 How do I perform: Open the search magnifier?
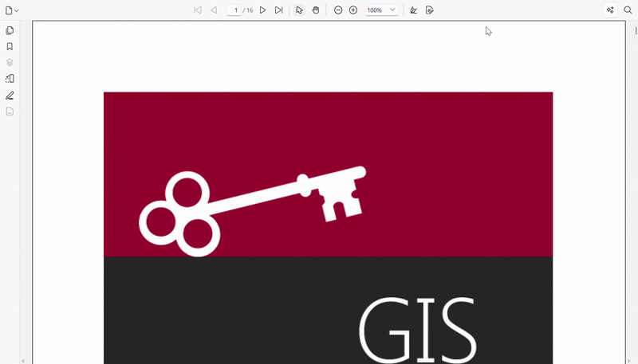(x=628, y=10)
